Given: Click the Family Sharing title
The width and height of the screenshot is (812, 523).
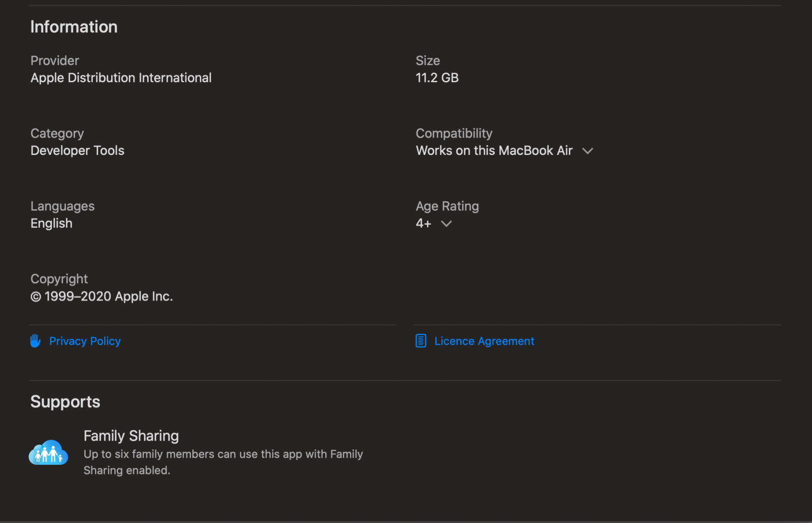Looking at the screenshot, I should coord(131,436).
